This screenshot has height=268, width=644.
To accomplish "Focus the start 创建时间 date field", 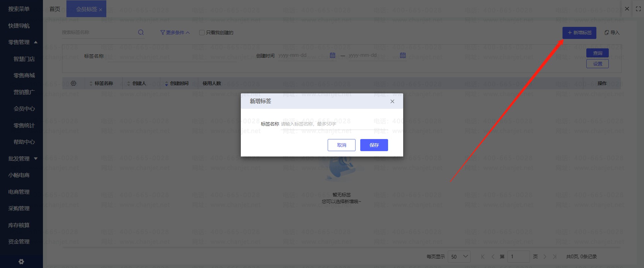I will [303, 55].
